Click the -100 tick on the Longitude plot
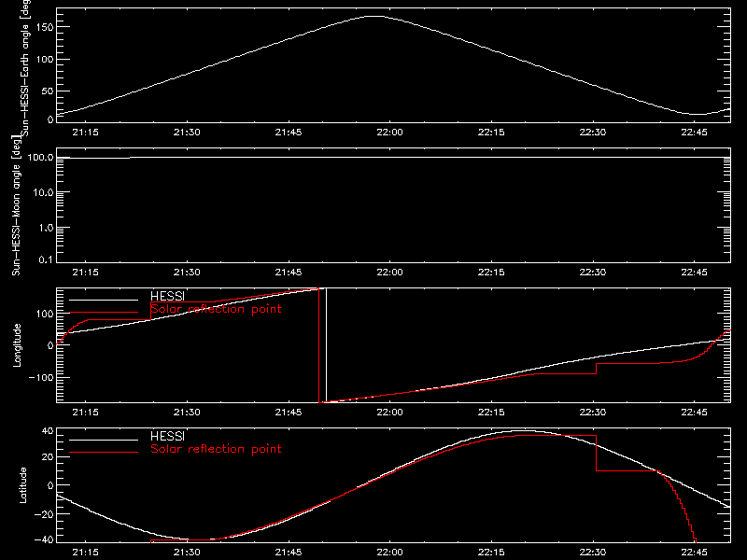 (x=40, y=377)
